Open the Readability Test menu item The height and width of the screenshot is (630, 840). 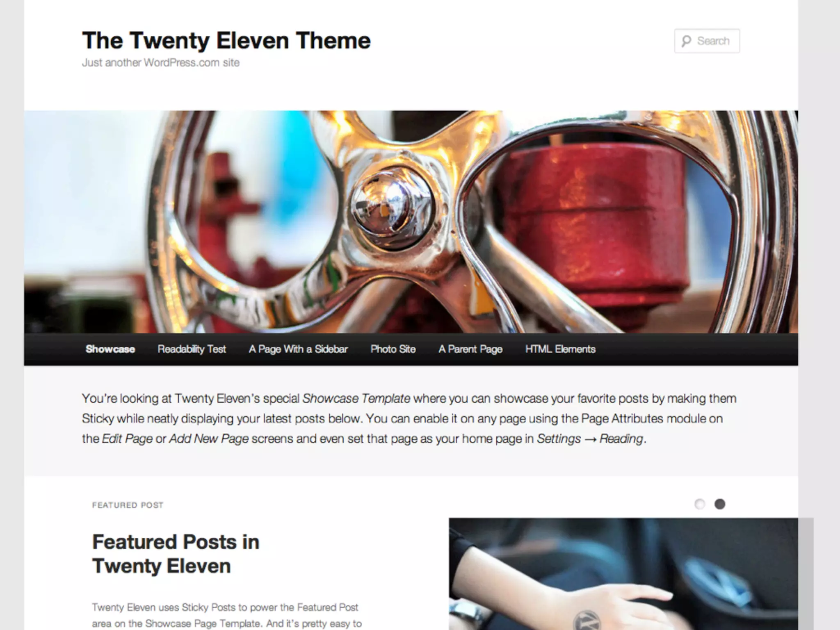pos(192,349)
